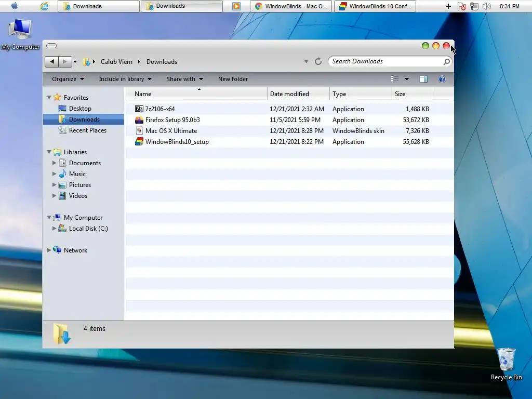Viewport: 532px width, 399px height.
Task: Click the Back navigation arrow
Action: pyautogui.click(x=51, y=61)
